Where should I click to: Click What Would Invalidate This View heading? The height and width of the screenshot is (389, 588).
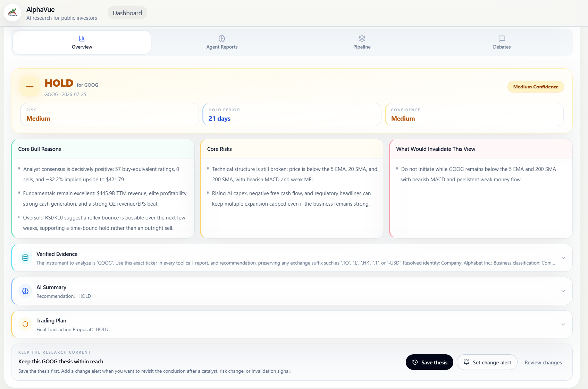point(436,149)
